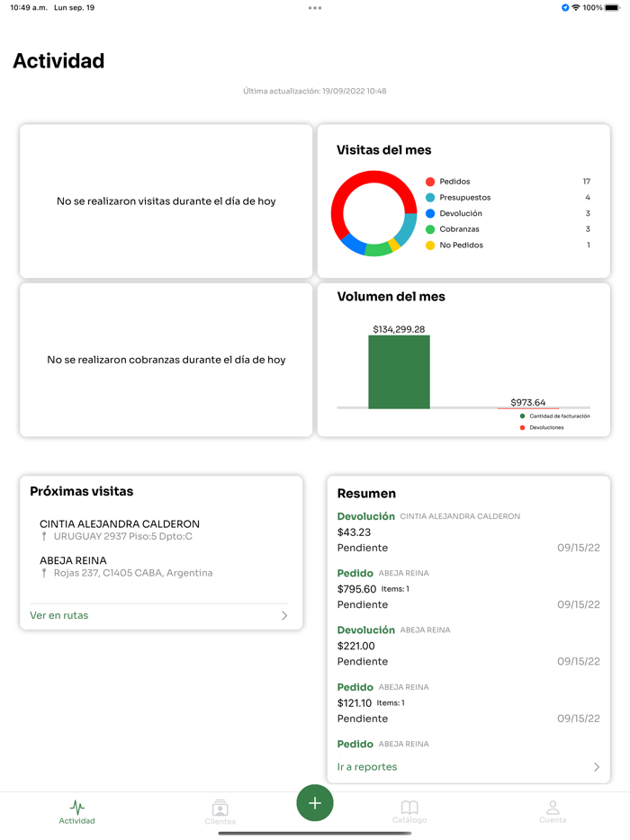Click the 'Ver en rutas' link
Image resolution: width=630 pixels, height=840 pixels.
(59, 615)
